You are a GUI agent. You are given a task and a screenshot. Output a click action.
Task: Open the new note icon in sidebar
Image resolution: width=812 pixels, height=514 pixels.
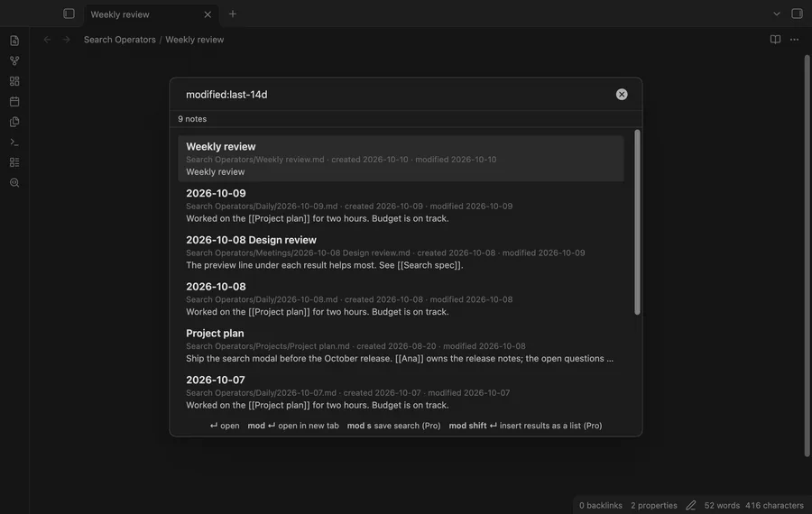coord(14,41)
